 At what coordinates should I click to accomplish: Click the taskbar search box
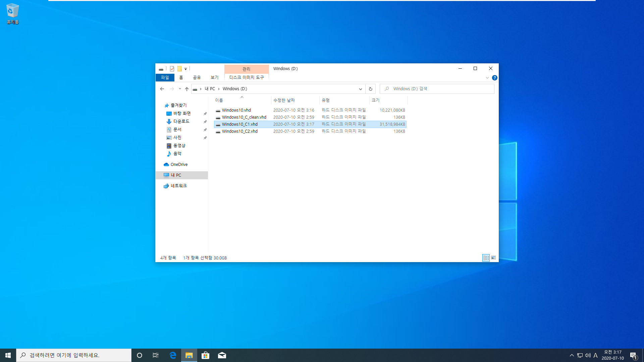pos(74,355)
